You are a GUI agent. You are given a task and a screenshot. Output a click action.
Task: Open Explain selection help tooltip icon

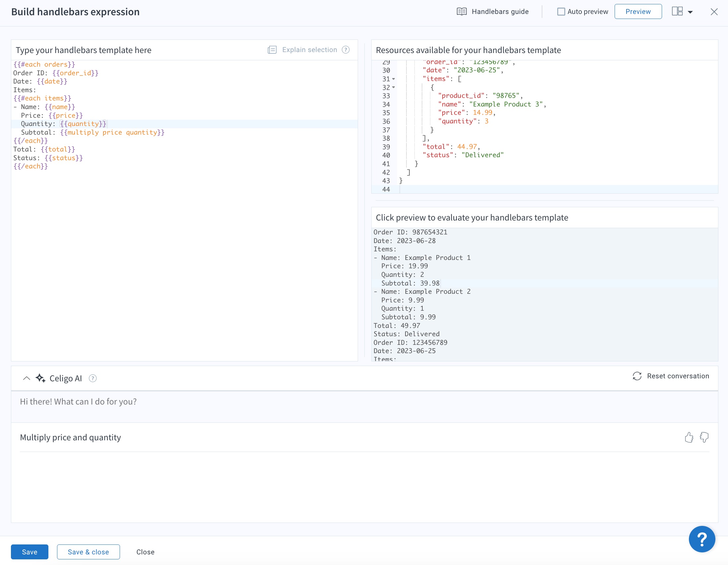coord(346,50)
